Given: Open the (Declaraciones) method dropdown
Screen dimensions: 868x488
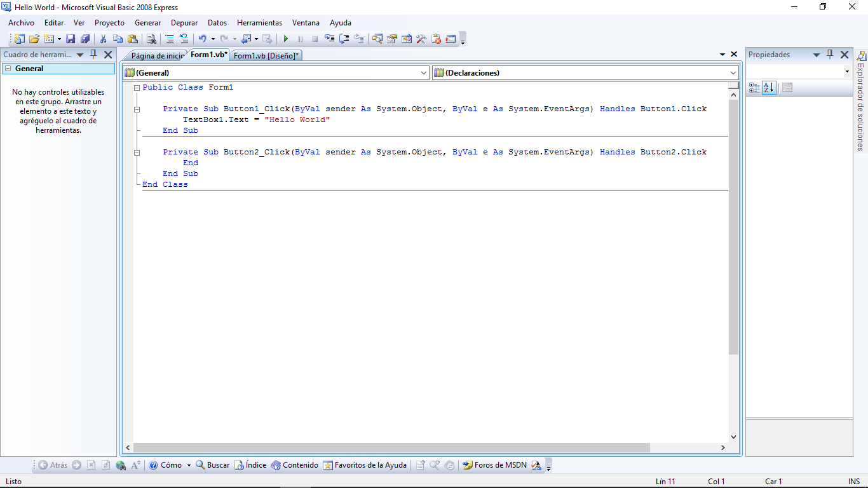Looking at the screenshot, I should (733, 73).
